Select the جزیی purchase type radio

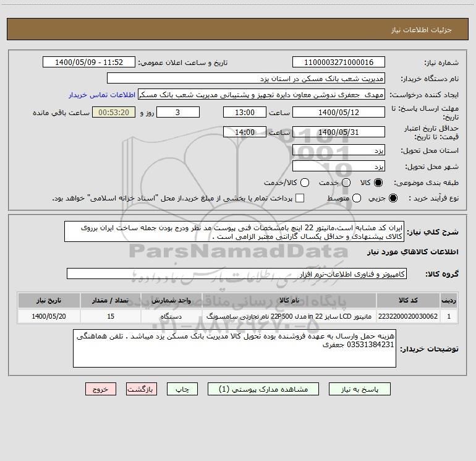393,198
